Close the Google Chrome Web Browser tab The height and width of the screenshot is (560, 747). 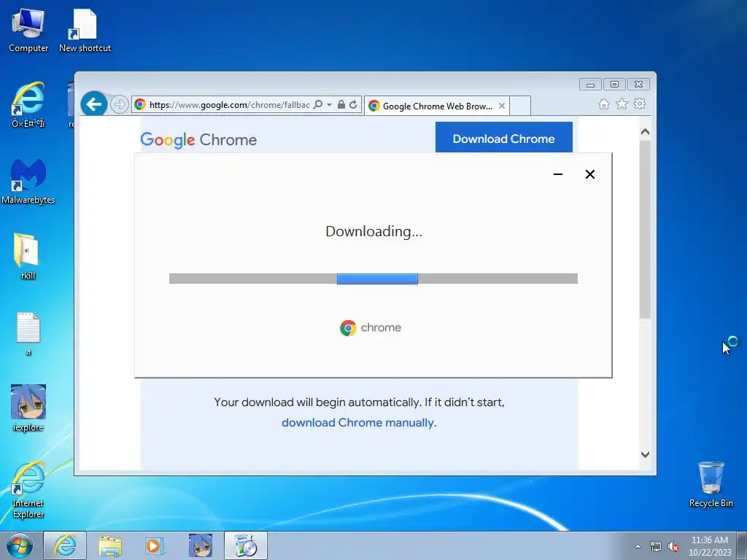(502, 106)
